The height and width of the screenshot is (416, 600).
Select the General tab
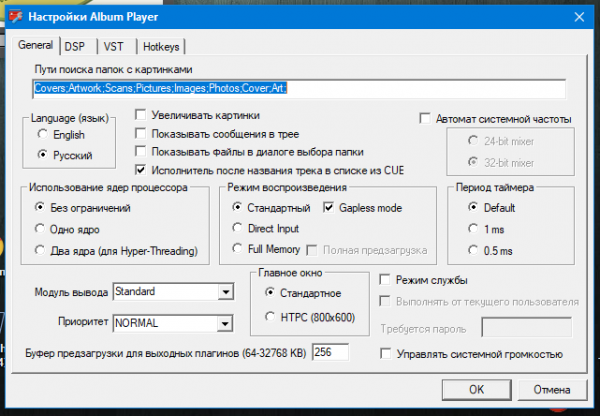36,45
